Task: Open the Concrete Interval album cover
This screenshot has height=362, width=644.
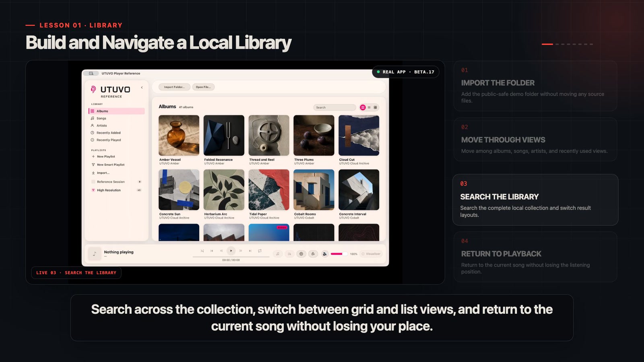Action: tap(359, 189)
